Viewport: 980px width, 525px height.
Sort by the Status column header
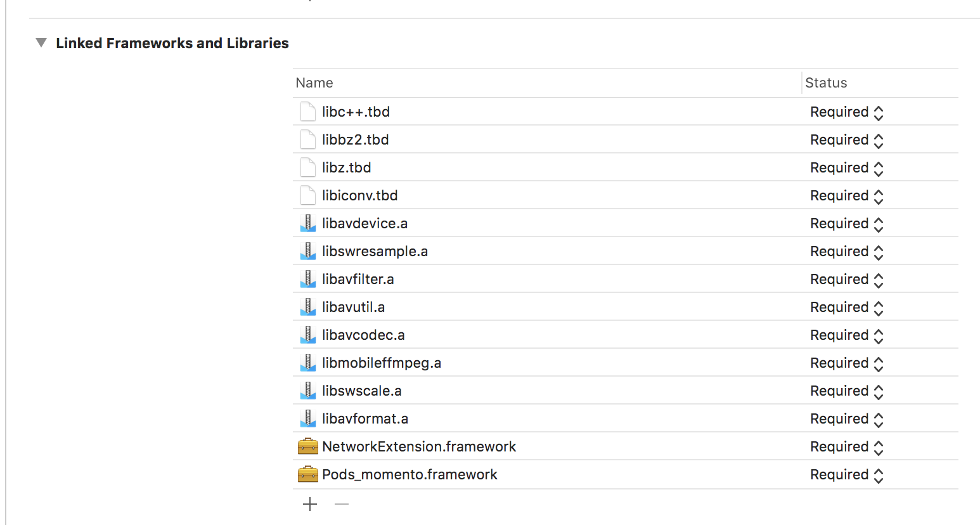coord(880,83)
